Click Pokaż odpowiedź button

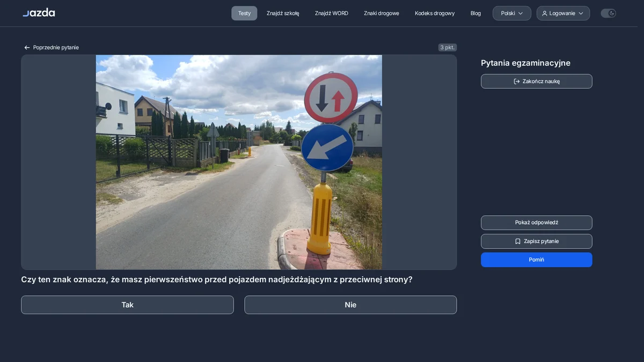pyautogui.click(x=537, y=223)
